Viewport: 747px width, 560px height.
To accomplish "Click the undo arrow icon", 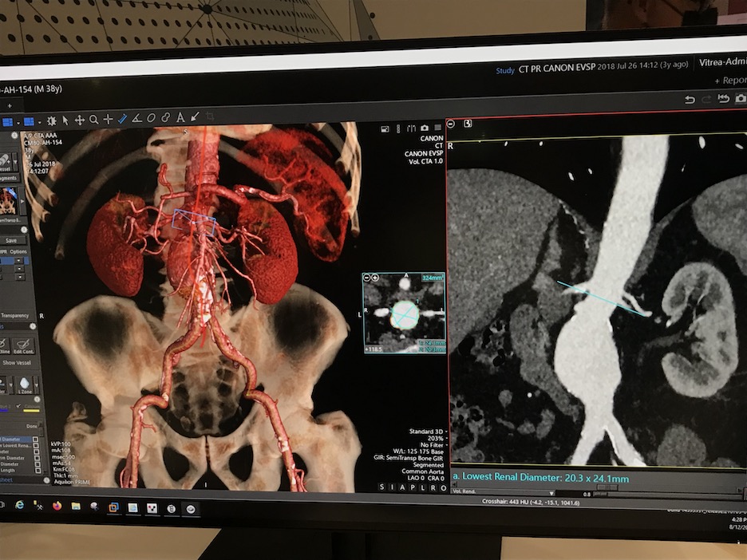I will (690, 99).
